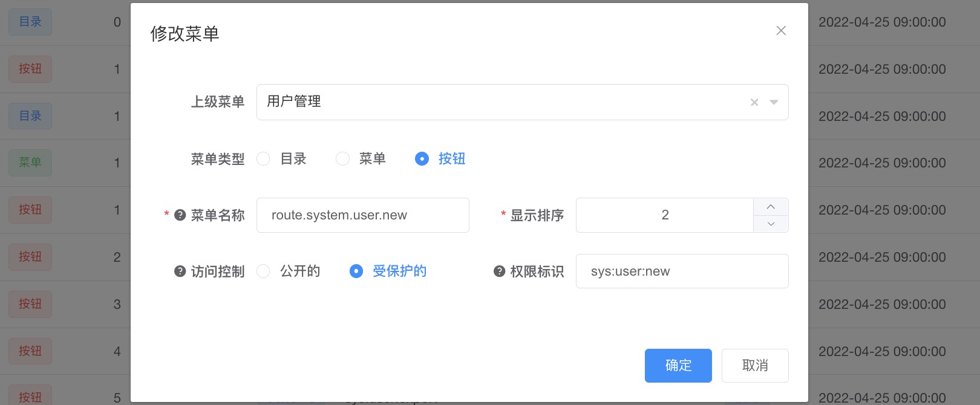Click the help icon beside 权限标识
The image size is (980, 405).
point(499,271)
